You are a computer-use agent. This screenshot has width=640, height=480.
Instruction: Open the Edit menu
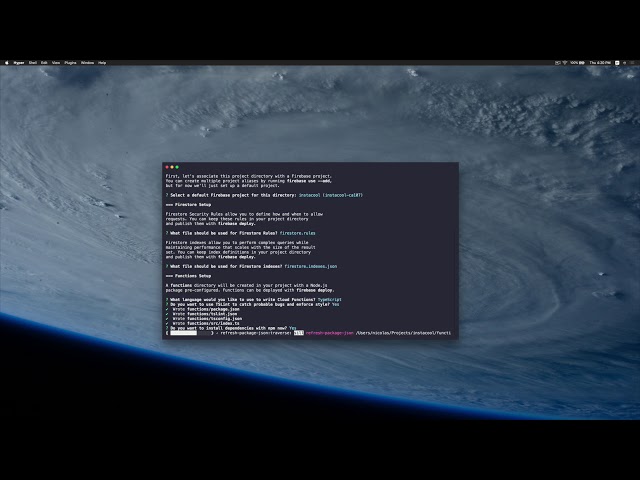[x=44, y=63]
